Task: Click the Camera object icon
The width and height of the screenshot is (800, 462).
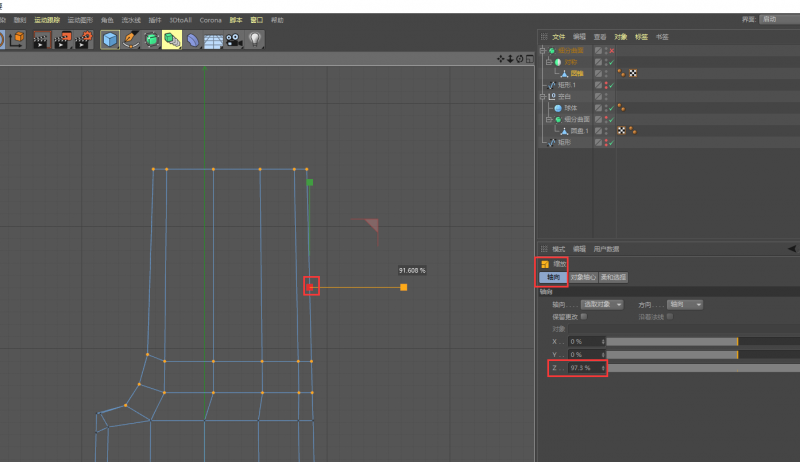Action: pos(234,39)
